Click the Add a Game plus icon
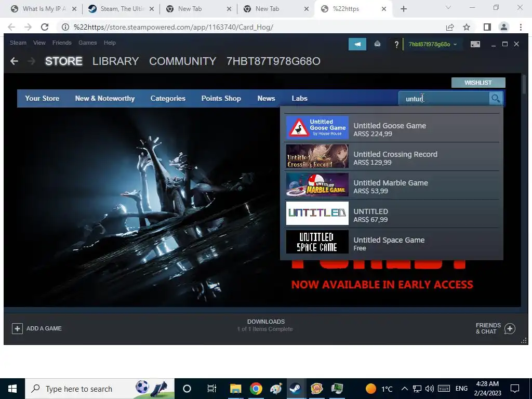The width and height of the screenshot is (532, 399). tap(17, 328)
